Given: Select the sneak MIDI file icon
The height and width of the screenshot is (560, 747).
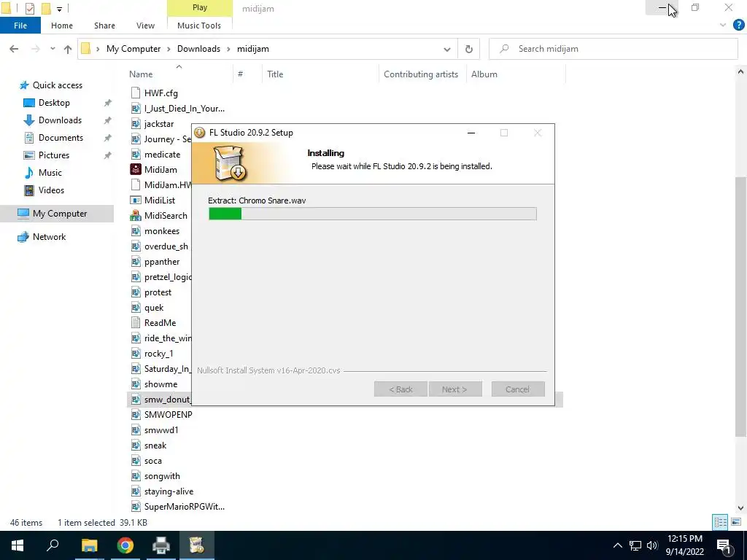Looking at the screenshot, I should 136,446.
